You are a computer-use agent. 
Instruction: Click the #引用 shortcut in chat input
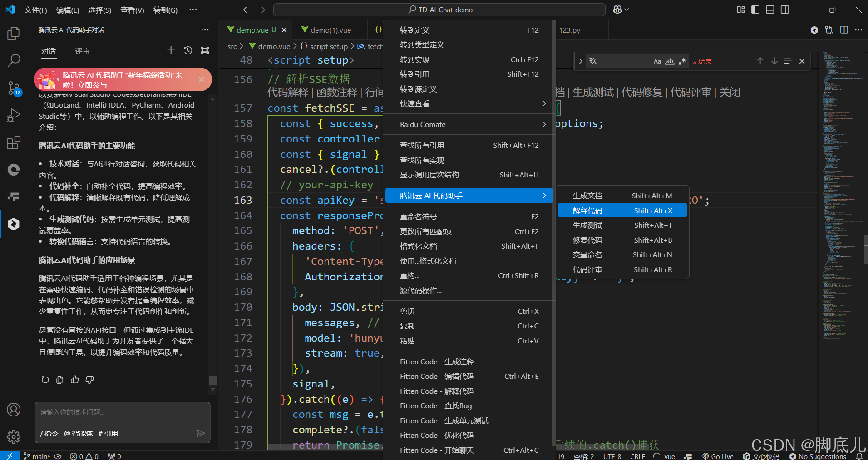tap(108, 433)
